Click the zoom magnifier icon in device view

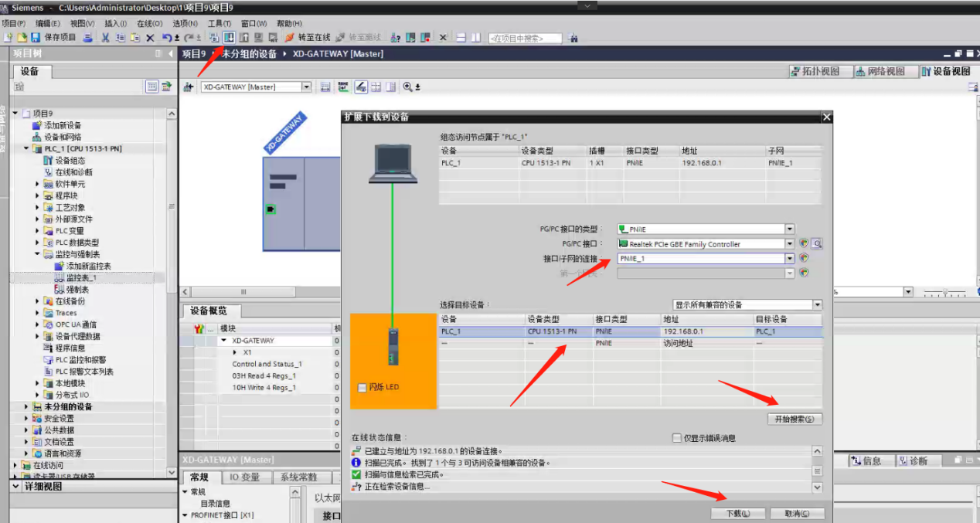pyautogui.click(x=407, y=87)
